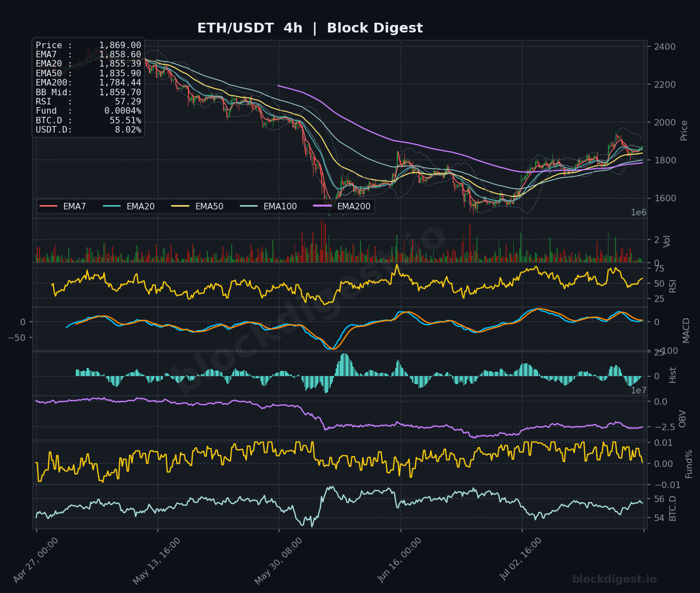Viewport: 700px width, 593px height.
Task: Click the 1600 price axis tick
Action: tap(665, 198)
